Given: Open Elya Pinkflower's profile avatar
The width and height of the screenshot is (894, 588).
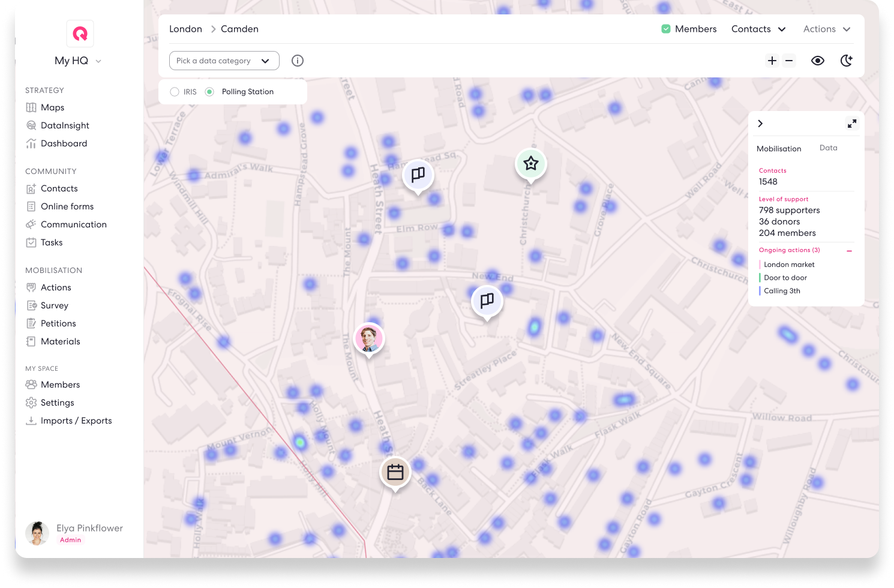Looking at the screenshot, I should coord(37,533).
